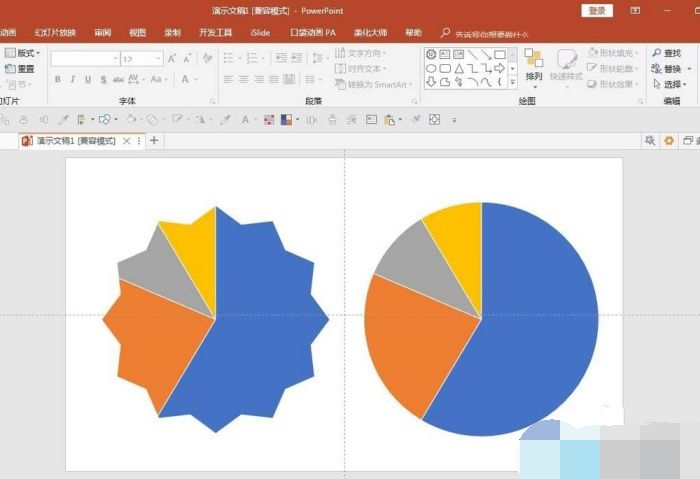Toggle bold formatting in font group
The image size is (700, 479).
click(x=58, y=80)
